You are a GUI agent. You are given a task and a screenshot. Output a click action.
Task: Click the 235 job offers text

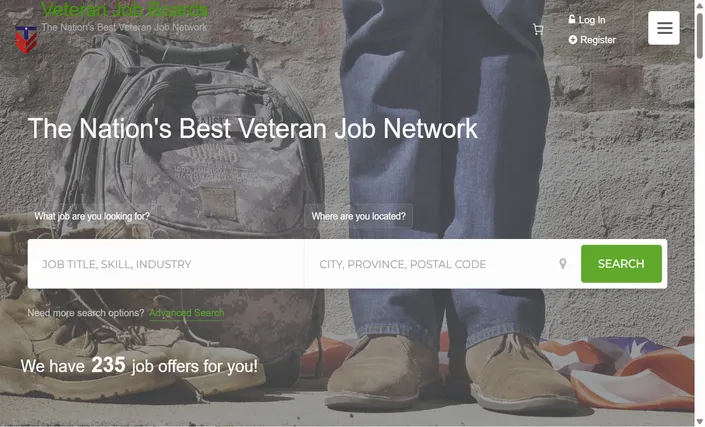(x=139, y=365)
